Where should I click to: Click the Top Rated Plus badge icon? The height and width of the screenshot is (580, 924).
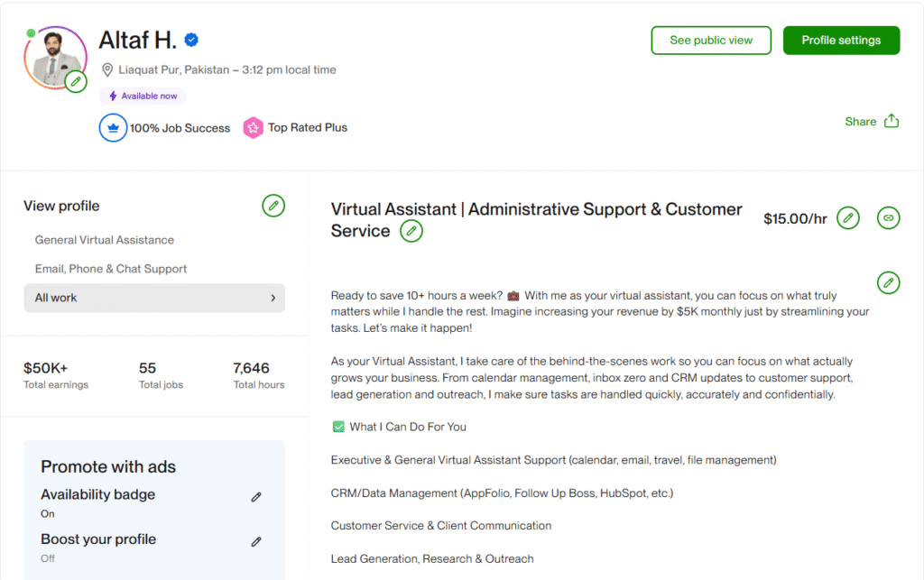[254, 128]
